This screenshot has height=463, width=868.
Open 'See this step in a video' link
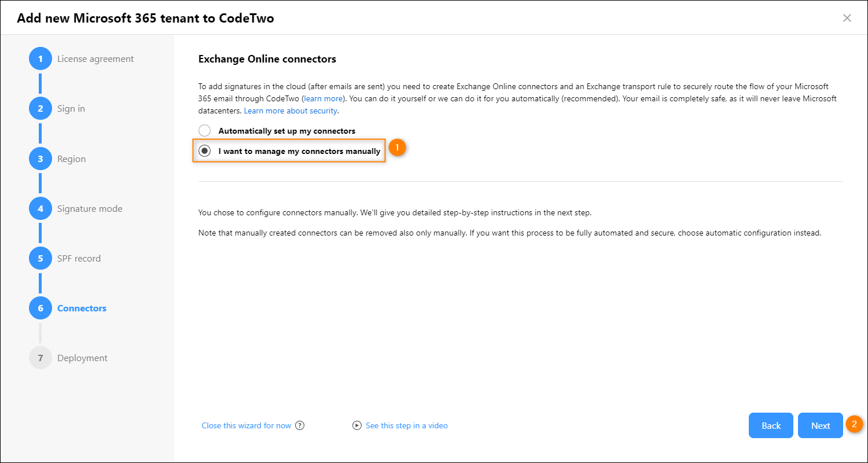(x=407, y=425)
